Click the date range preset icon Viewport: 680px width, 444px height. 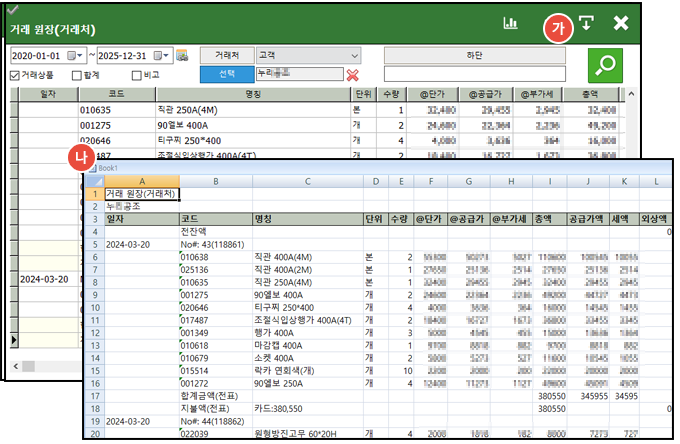pos(182,56)
